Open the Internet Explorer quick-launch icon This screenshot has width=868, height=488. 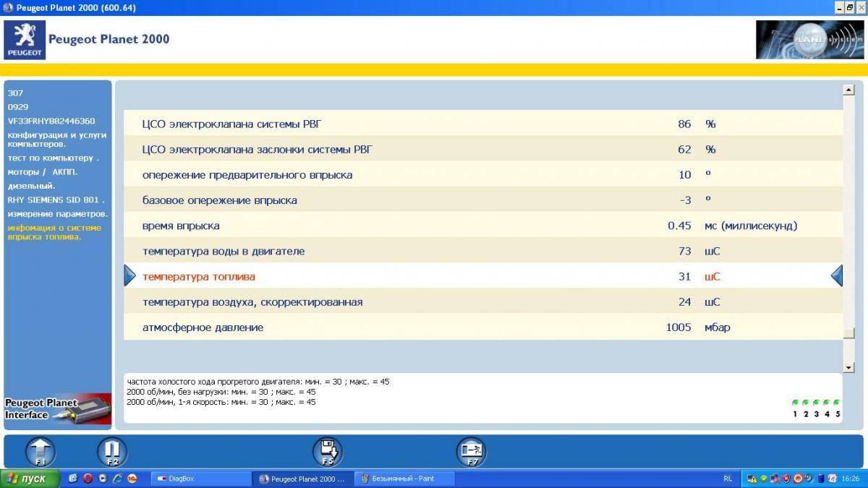[117, 479]
